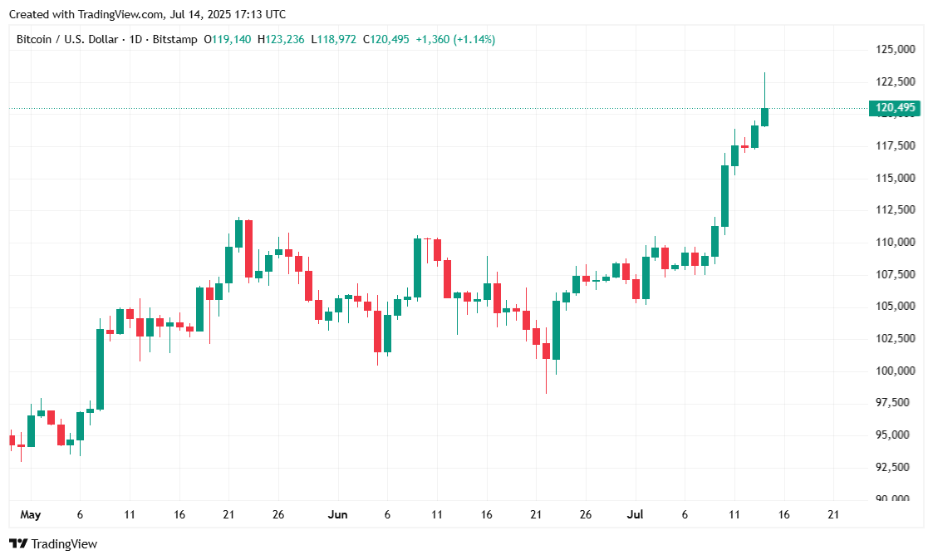Click the 90,000 price axis label

click(896, 499)
